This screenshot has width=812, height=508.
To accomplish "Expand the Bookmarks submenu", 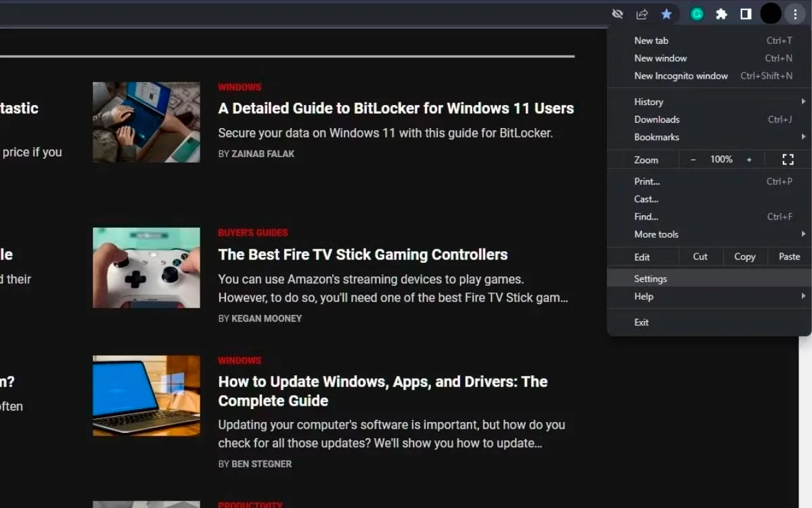I will coord(709,137).
